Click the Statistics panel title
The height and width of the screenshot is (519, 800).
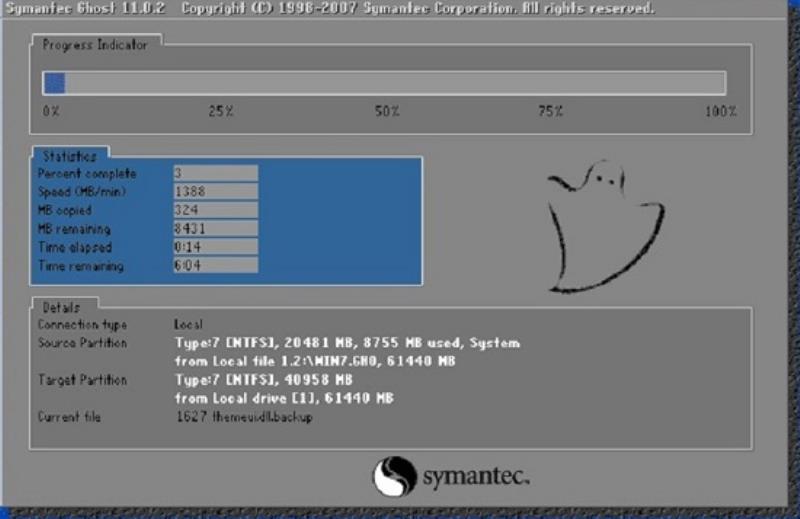pyautogui.click(x=69, y=156)
